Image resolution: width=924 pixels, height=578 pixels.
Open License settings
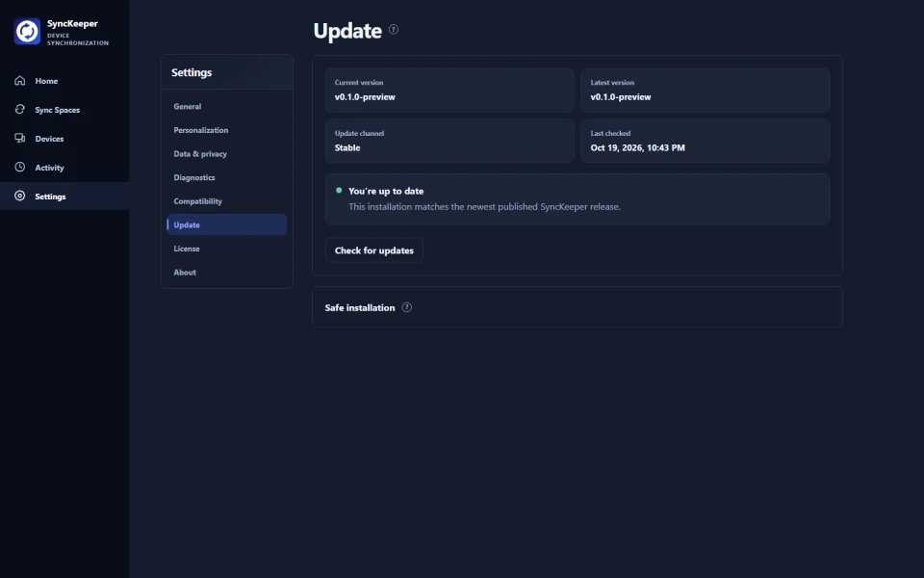click(x=227, y=249)
